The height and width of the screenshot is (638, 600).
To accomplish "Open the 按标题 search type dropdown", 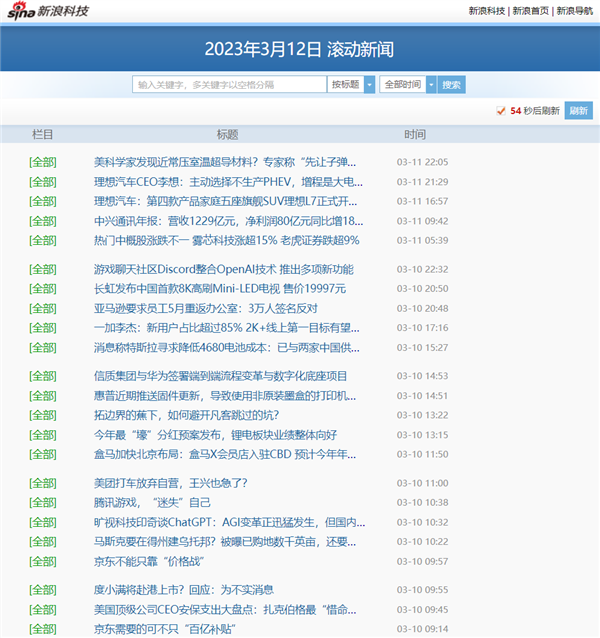I will coord(351,85).
